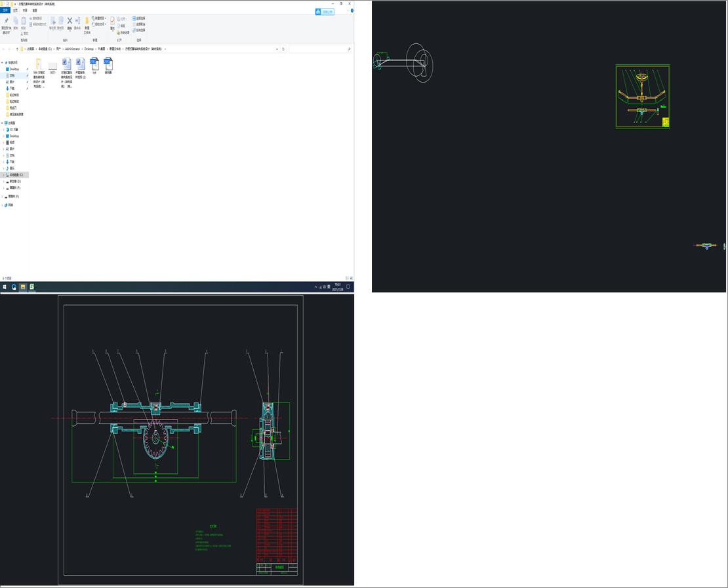The height and width of the screenshot is (588, 728).
Task: Select the first DWG drawing file
Action: (94, 66)
